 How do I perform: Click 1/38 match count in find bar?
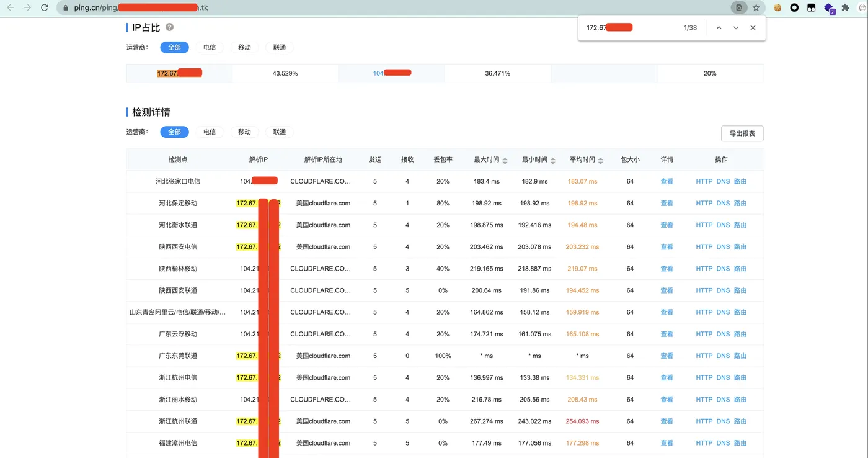(x=690, y=28)
